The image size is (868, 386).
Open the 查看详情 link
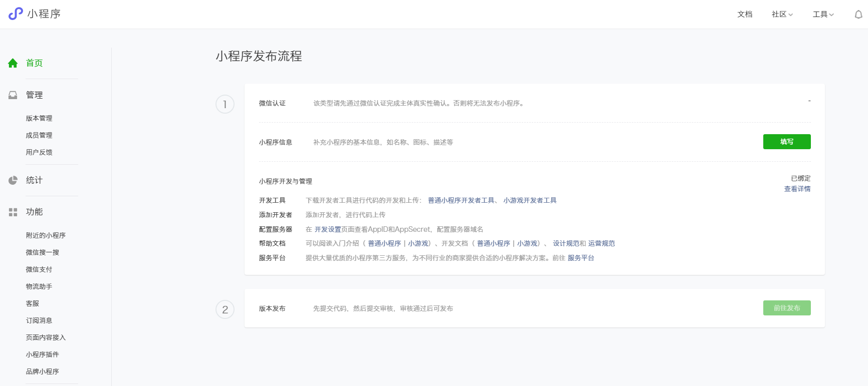point(797,189)
